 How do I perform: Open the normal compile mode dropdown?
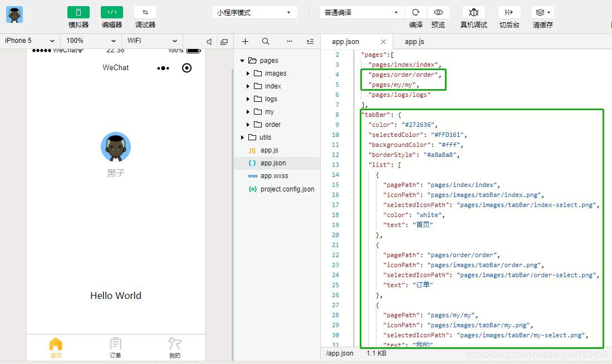[x=361, y=12]
